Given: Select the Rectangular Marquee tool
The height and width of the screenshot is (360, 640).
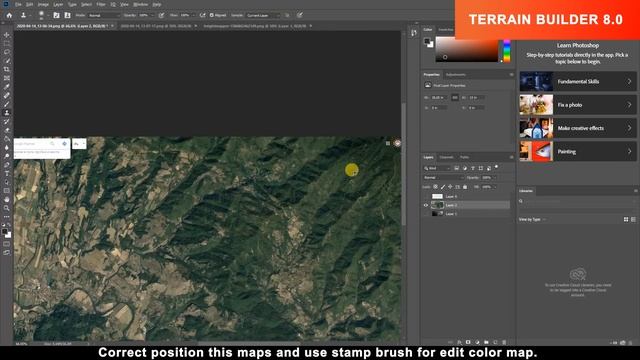Looking at the screenshot, I should [x=7, y=43].
